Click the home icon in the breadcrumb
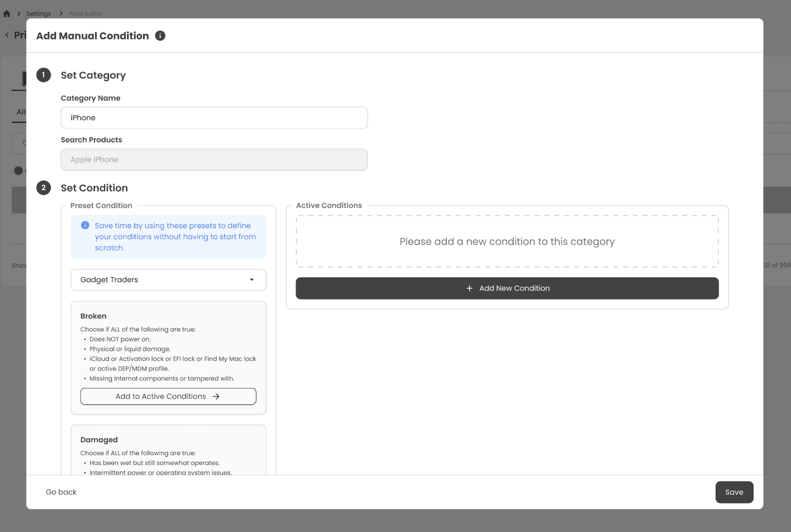The height and width of the screenshot is (532, 791). pyautogui.click(x=6, y=14)
